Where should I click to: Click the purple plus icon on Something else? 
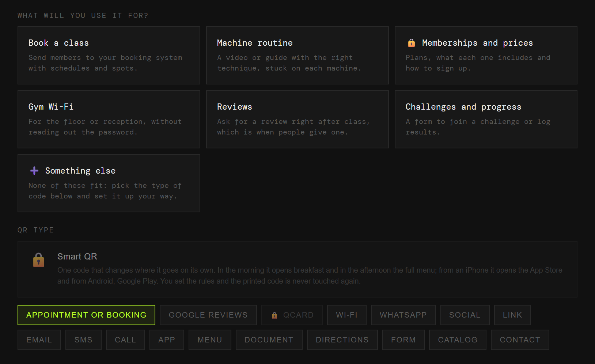coord(34,171)
